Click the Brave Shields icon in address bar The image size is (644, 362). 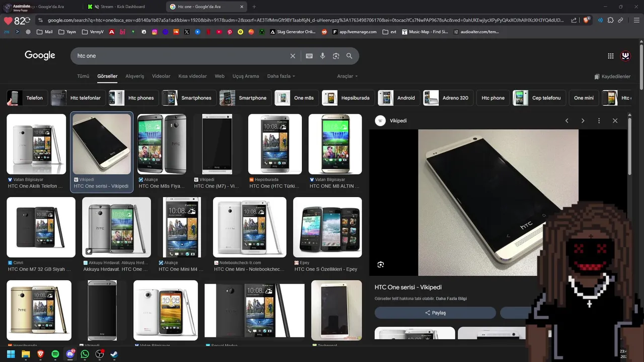point(586,20)
